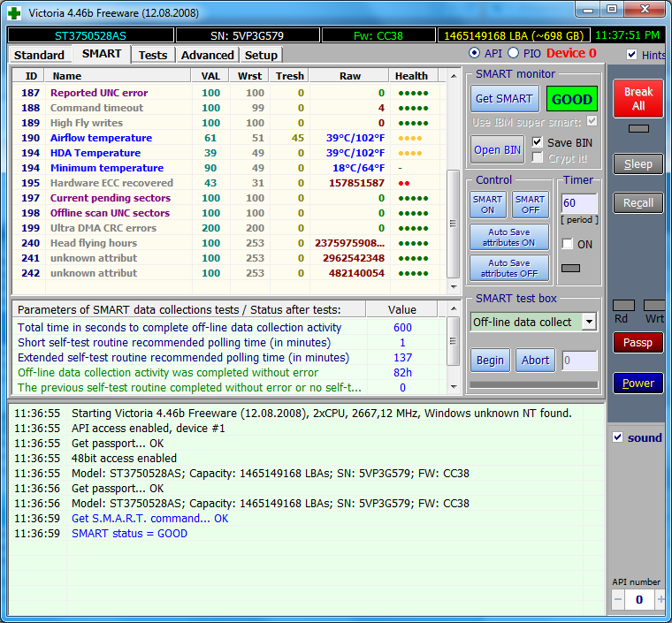Click the Rd indicator box
Viewport: 672px width, 623px height.
click(623, 305)
